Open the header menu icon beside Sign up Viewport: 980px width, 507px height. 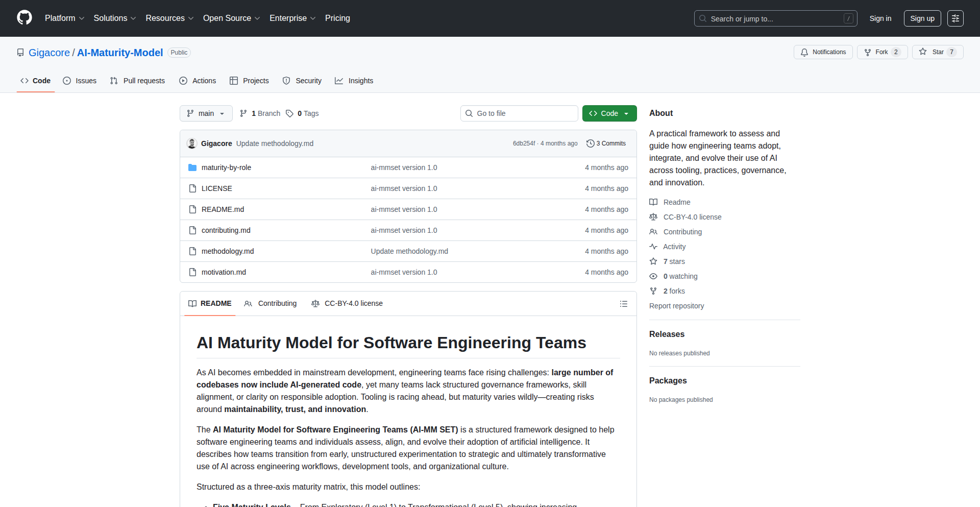[x=955, y=18]
